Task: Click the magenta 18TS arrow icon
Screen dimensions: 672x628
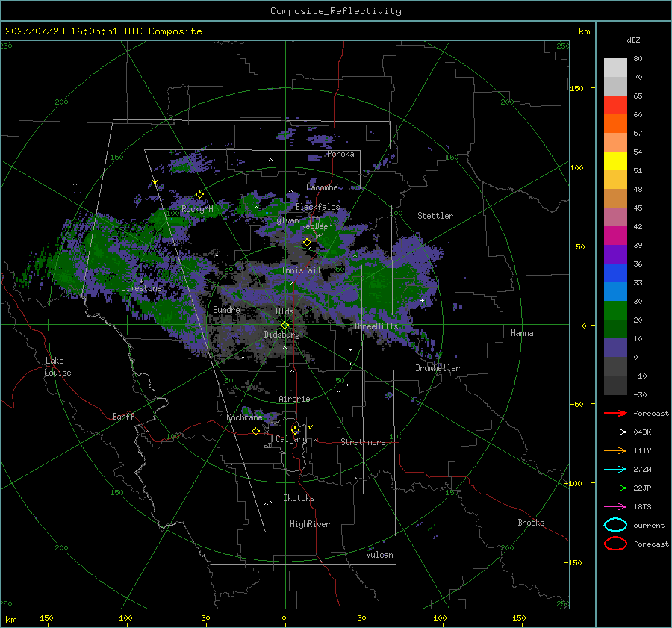Action: pyautogui.click(x=615, y=507)
